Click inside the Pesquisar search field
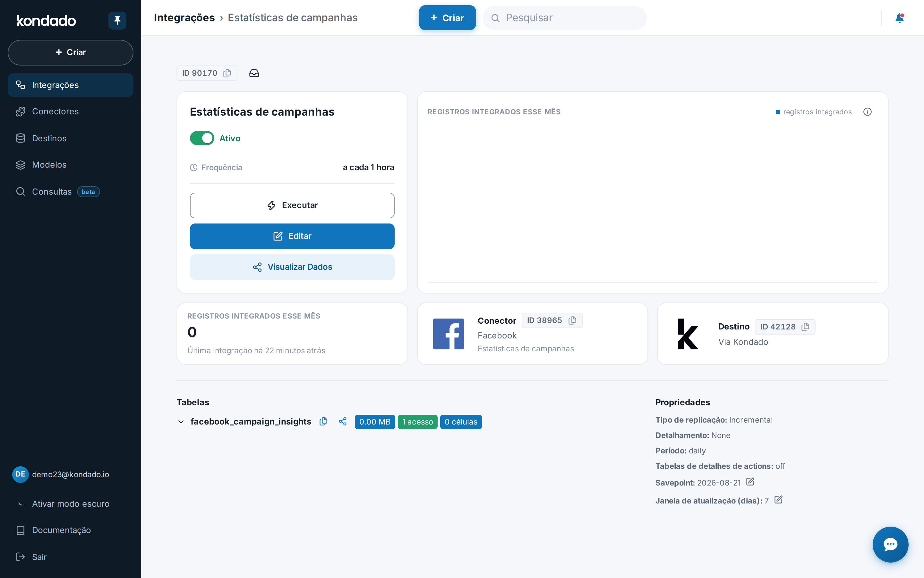The height and width of the screenshot is (578, 924). pos(564,18)
